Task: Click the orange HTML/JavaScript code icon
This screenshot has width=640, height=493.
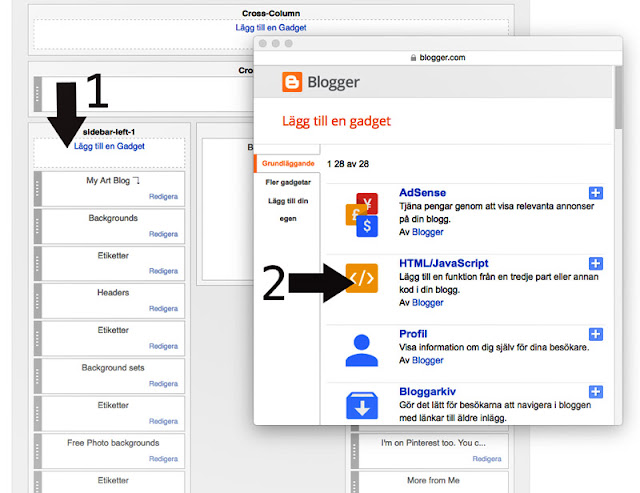Action: [362, 278]
